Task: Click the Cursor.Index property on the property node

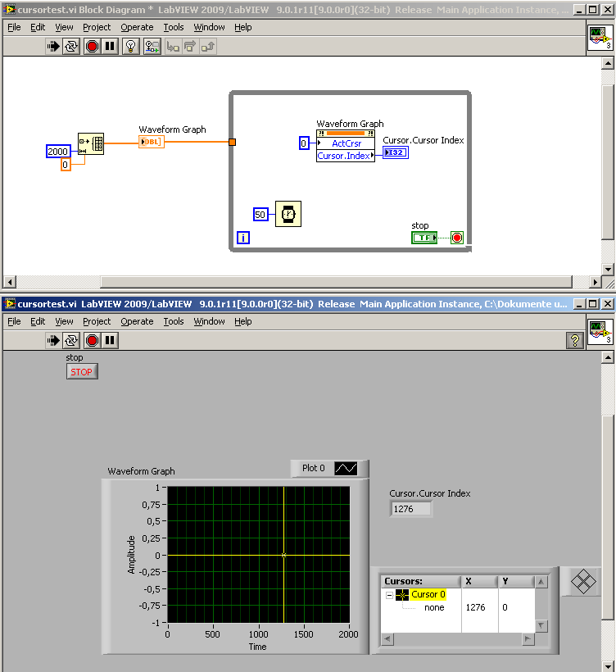Action: [344, 156]
